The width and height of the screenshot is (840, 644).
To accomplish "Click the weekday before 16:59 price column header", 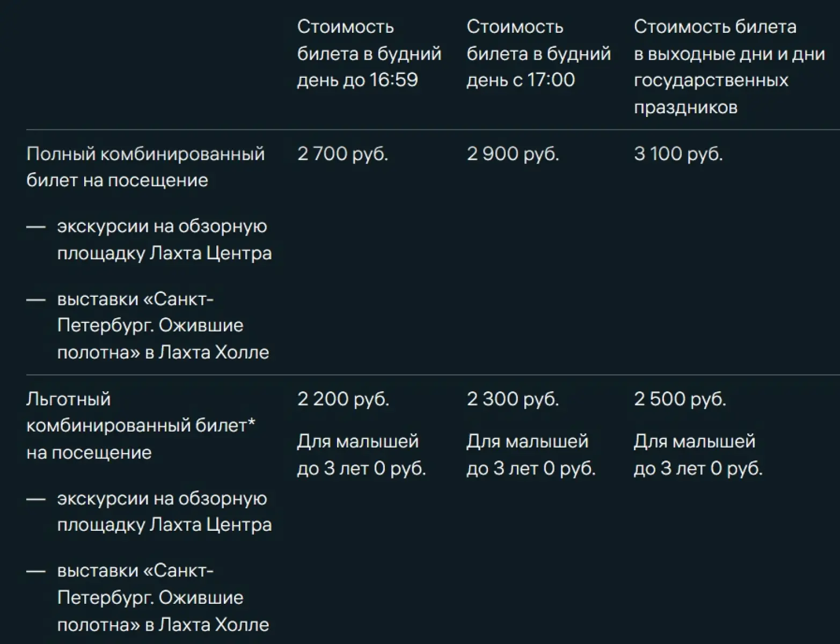I will [369, 53].
